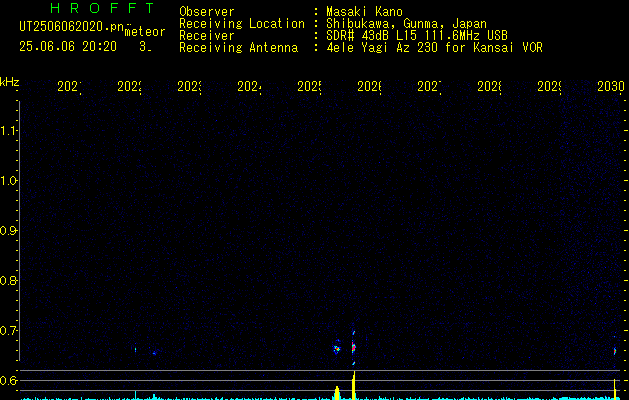
Task: Select the timestamp 25.06.06 20:20
Action: (68, 47)
